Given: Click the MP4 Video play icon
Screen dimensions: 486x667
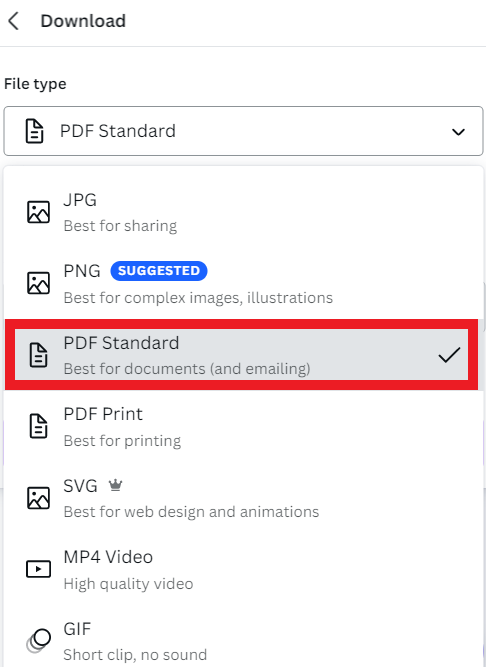Looking at the screenshot, I should tap(39, 569).
